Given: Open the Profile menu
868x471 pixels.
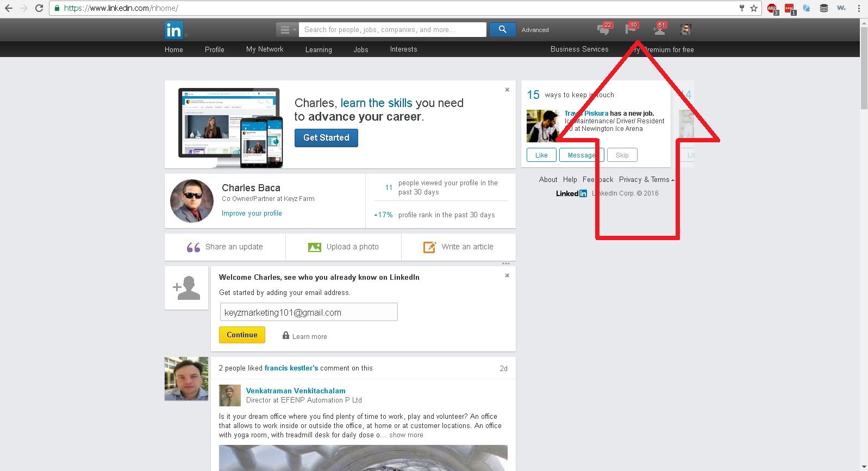Looking at the screenshot, I should (x=215, y=49).
